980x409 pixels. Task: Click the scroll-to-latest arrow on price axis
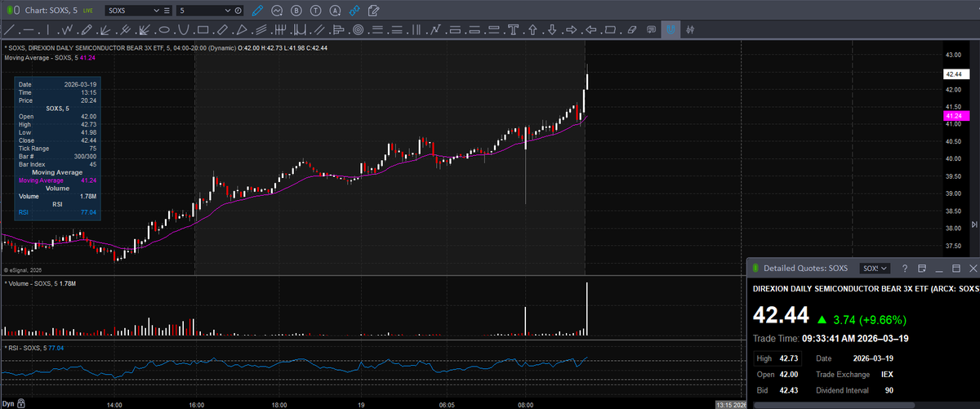point(973,224)
